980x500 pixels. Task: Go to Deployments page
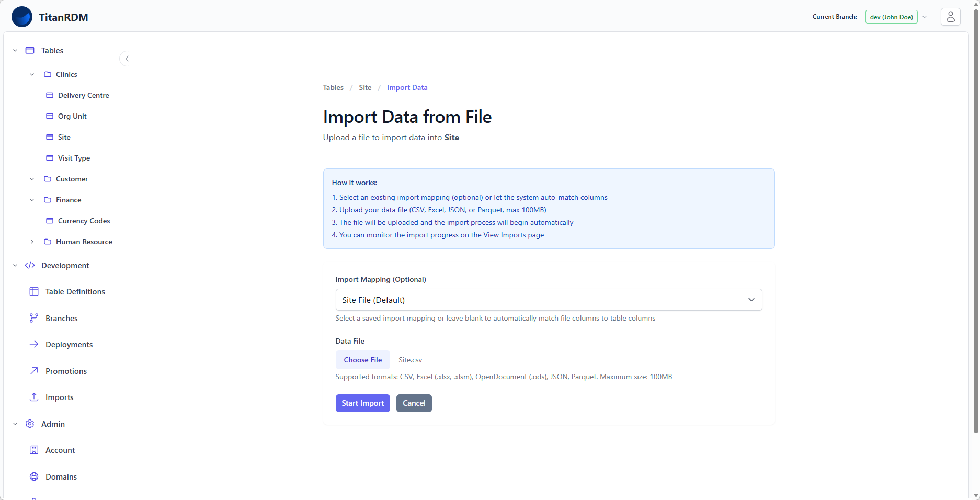click(x=69, y=344)
